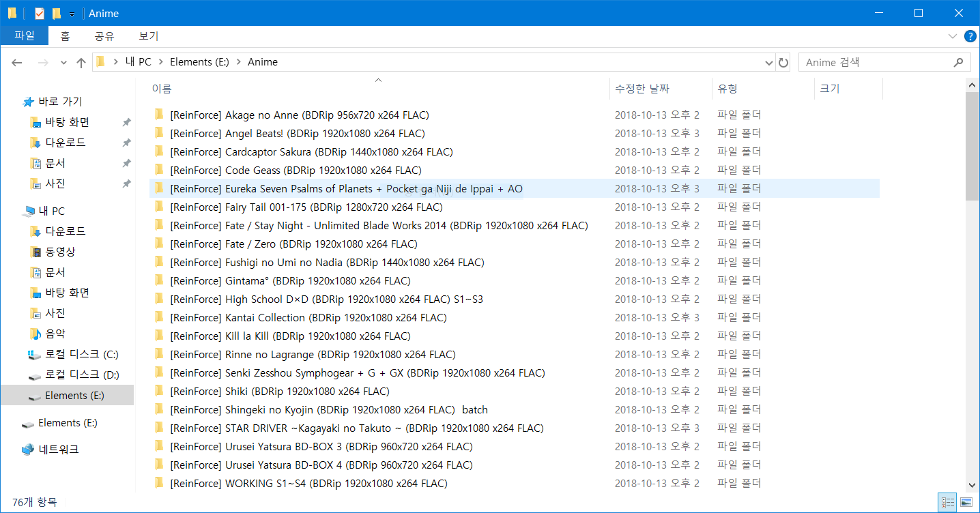This screenshot has height=513, width=980.
Task: Open 로컬 디스크 (D:) drive
Action: click(x=82, y=375)
